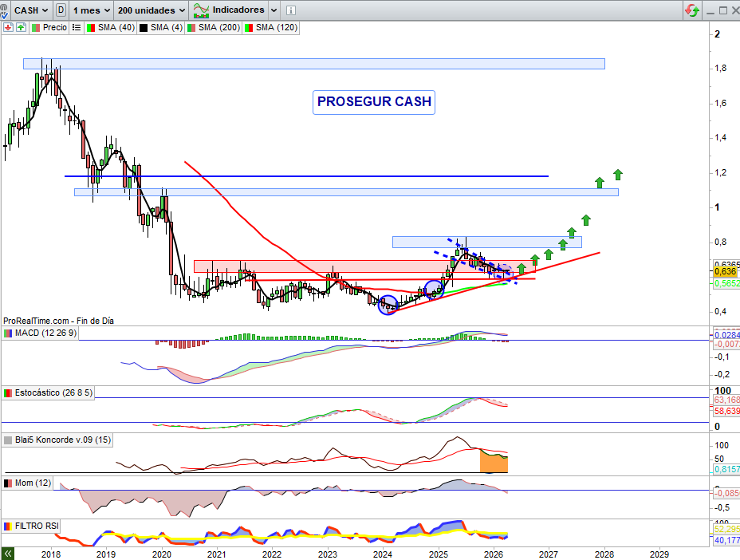Open the Blai5 Koncorde v.09 (15) label
Image resolution: width=740 pixels, height=560 pixels.
[x=63, y=440]
